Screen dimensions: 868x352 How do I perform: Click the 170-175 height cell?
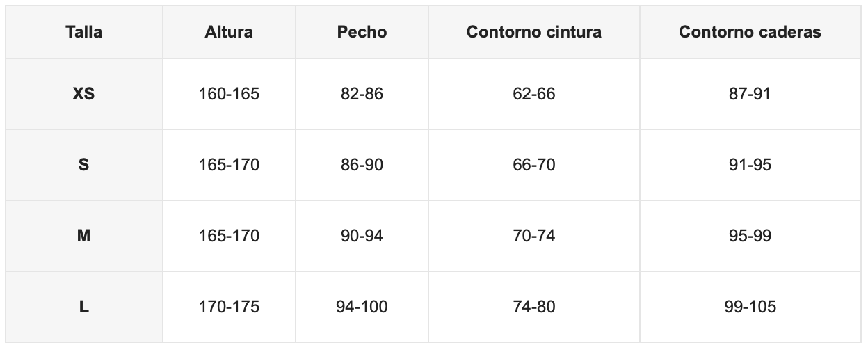click(x=229, y=307)
